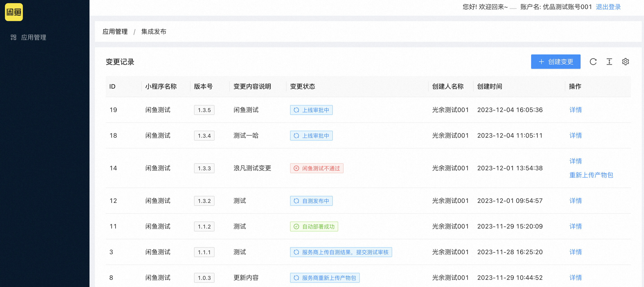Open the table density icon
This screenshot has height=287, width=644.
coord(609,62)
